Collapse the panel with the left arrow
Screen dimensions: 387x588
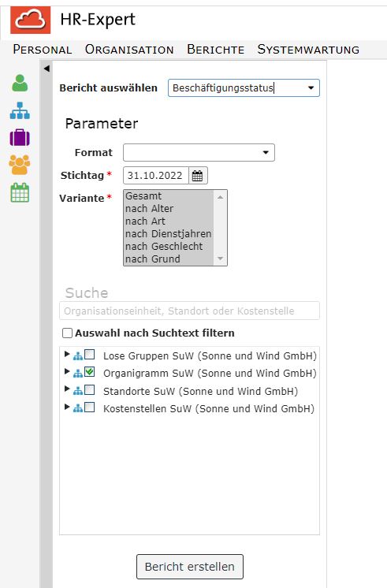(x=47, y=69)
